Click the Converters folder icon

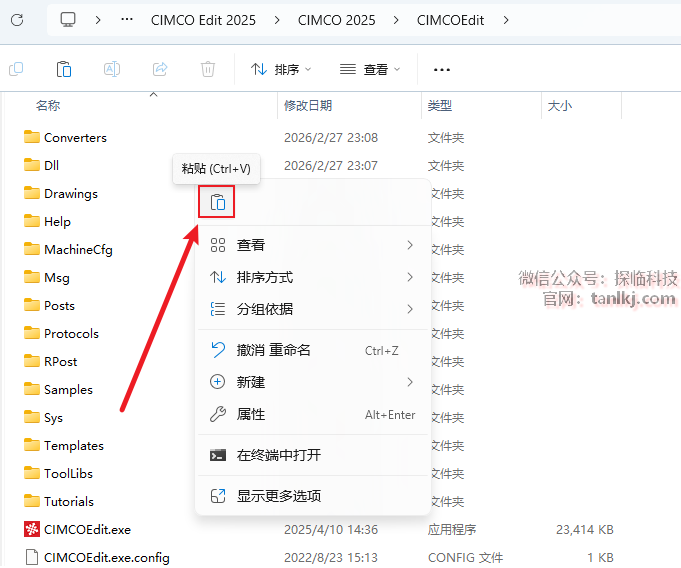pyautogui.click(x=32, y=137)
